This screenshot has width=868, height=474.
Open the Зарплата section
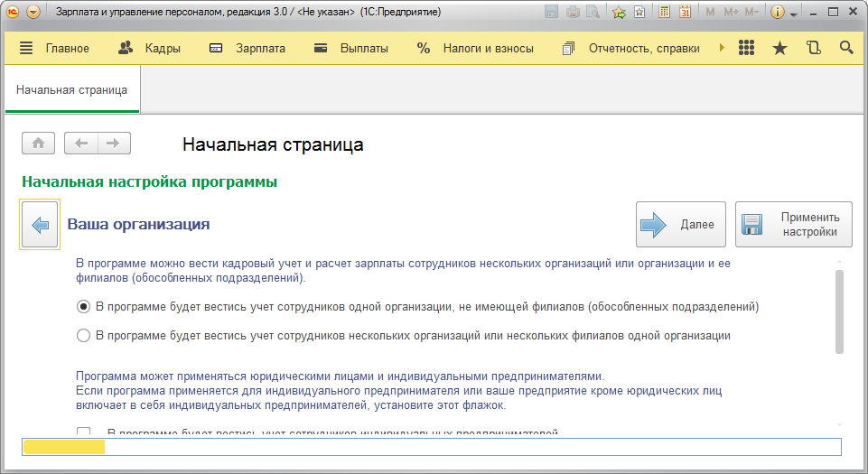point(247,48)
